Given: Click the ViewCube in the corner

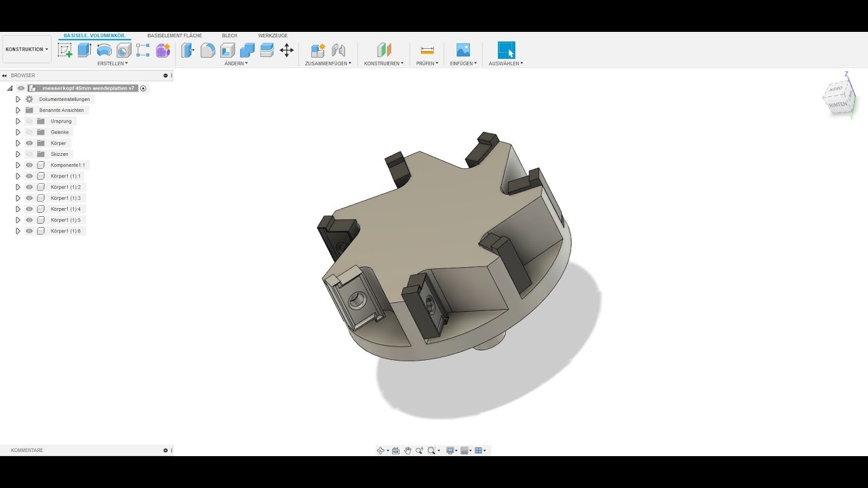Looking at the screenshot, I should tap(838, 97).
